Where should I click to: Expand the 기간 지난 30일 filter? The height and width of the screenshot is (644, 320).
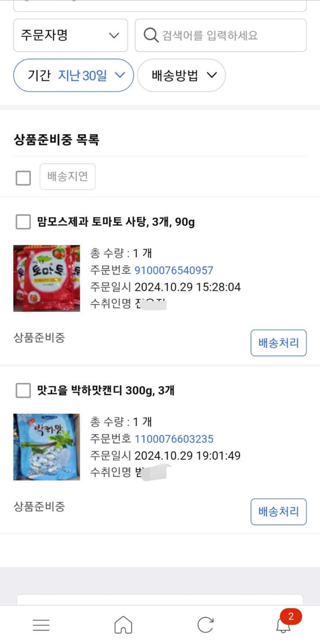pos(74,75)
